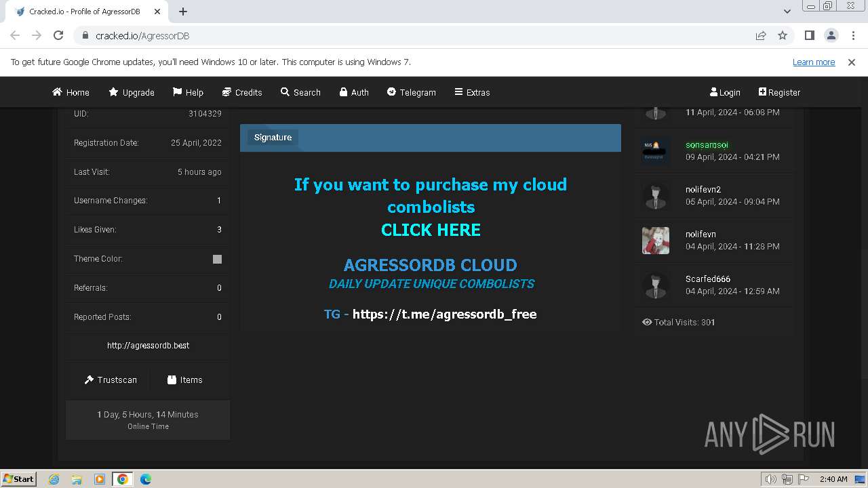
Task: Expand the Extras menu
Action: (x=472, y=92)
